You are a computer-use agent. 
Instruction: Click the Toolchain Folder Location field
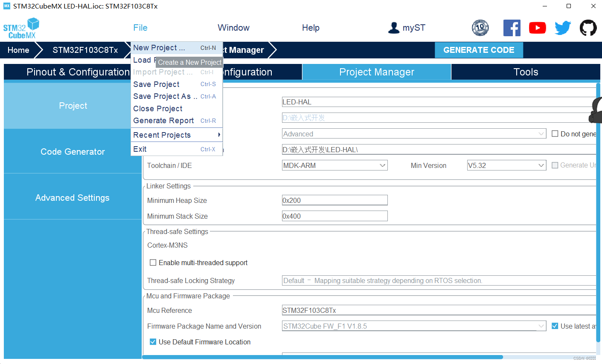[x=439, y=150]
